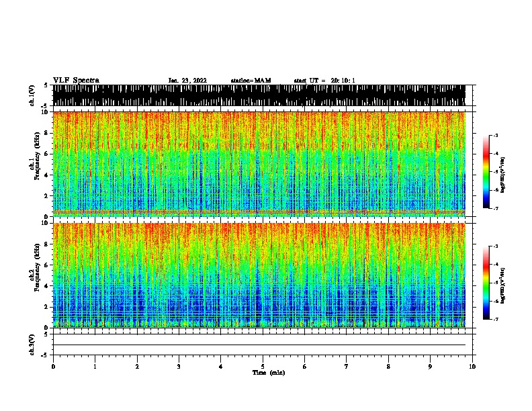Viewport: 532px width, 411px height.
Task: Click time axis tick label "5"
Action: pos(263,367)
